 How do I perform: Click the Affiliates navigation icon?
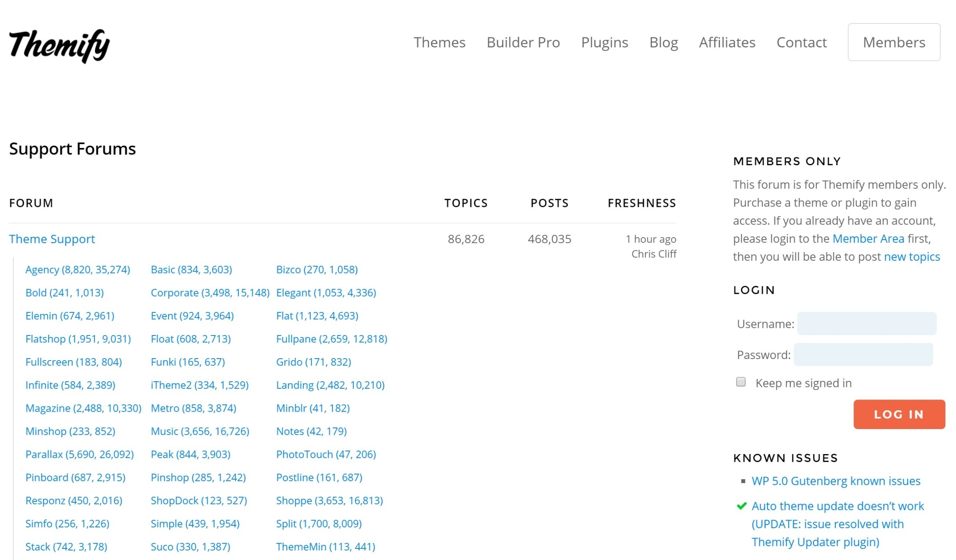(x=727, y=42)
